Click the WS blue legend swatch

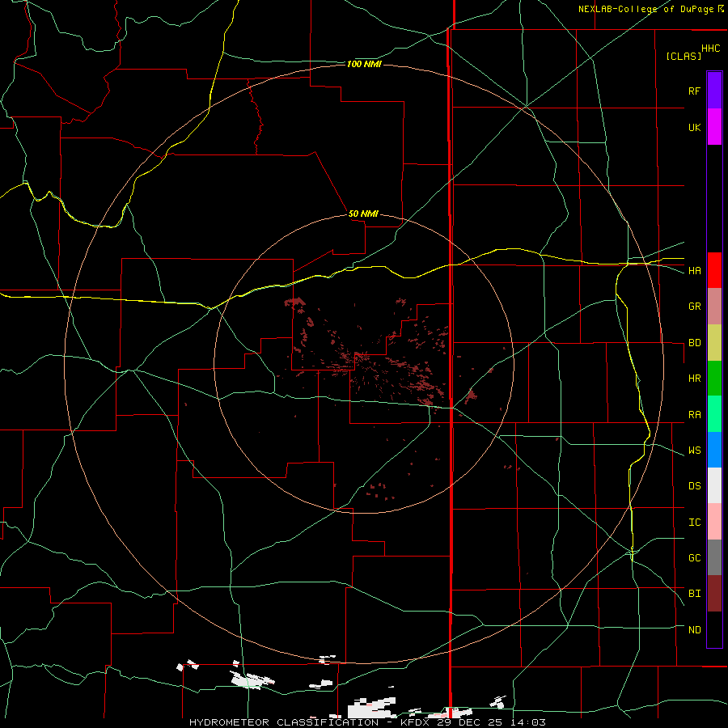[x=714, y=450]
